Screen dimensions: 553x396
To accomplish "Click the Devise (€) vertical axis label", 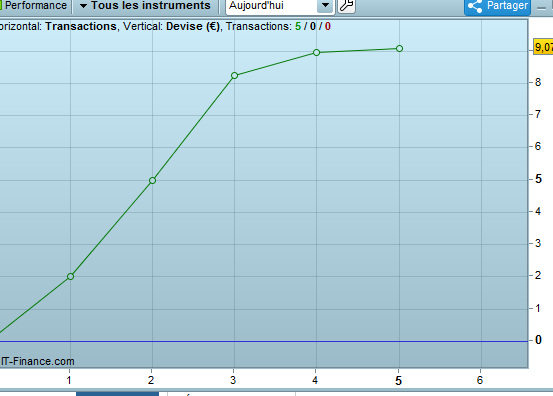I will pos(193,26).
